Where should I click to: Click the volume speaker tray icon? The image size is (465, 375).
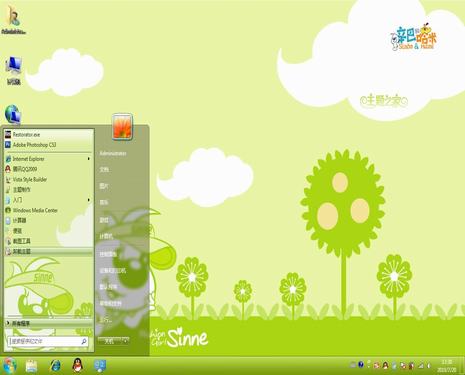pyautogui.click(x=429, y=366)
